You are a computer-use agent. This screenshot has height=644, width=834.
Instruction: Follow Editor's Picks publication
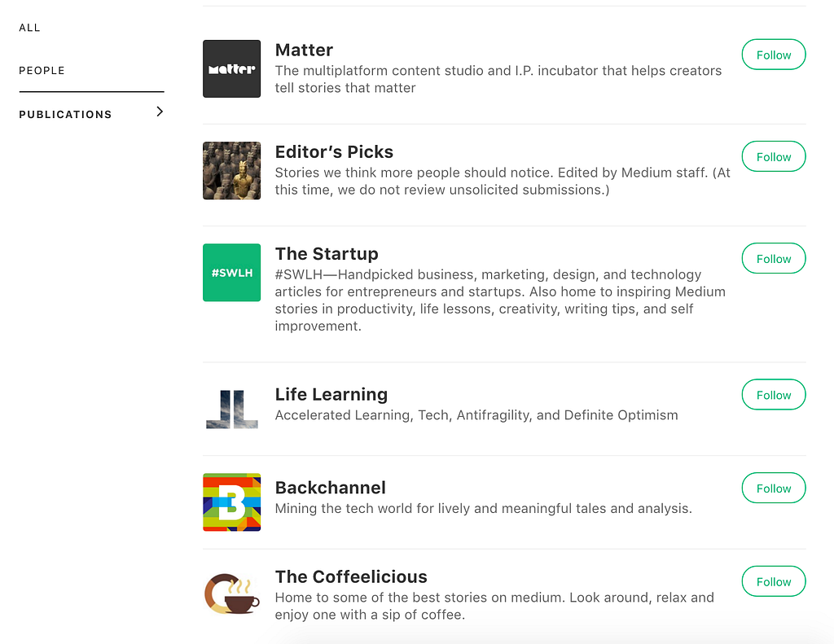point(773,157)
